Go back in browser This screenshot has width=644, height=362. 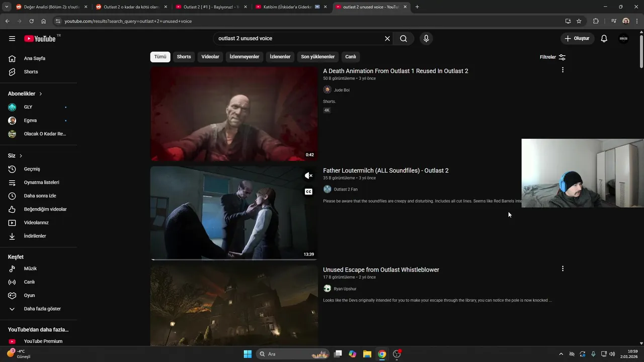(x=7, y=21)
